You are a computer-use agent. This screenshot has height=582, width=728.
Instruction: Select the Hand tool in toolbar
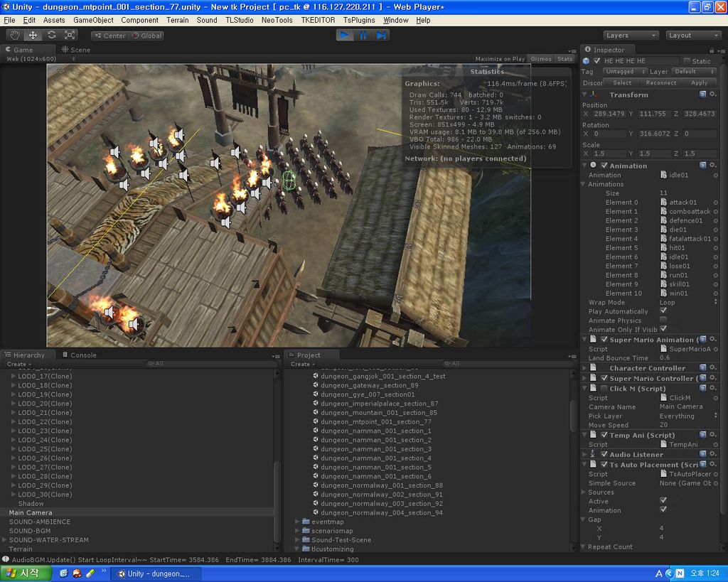(15, 36)
